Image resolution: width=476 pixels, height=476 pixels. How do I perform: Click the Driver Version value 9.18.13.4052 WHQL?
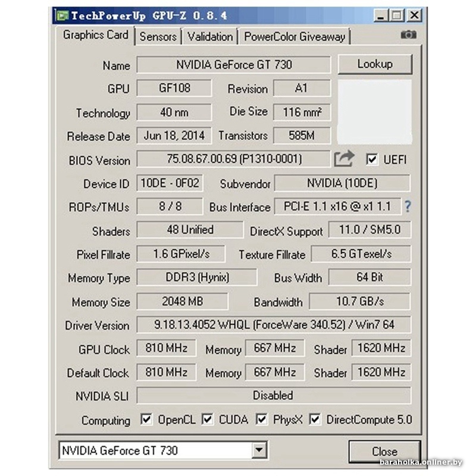[274, 325]
